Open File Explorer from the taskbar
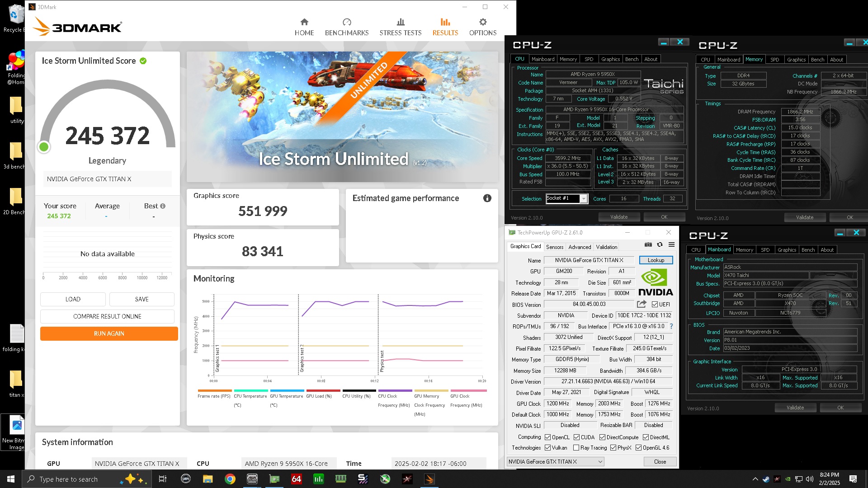This screenshot has width=868, height=488. (208, 479)
